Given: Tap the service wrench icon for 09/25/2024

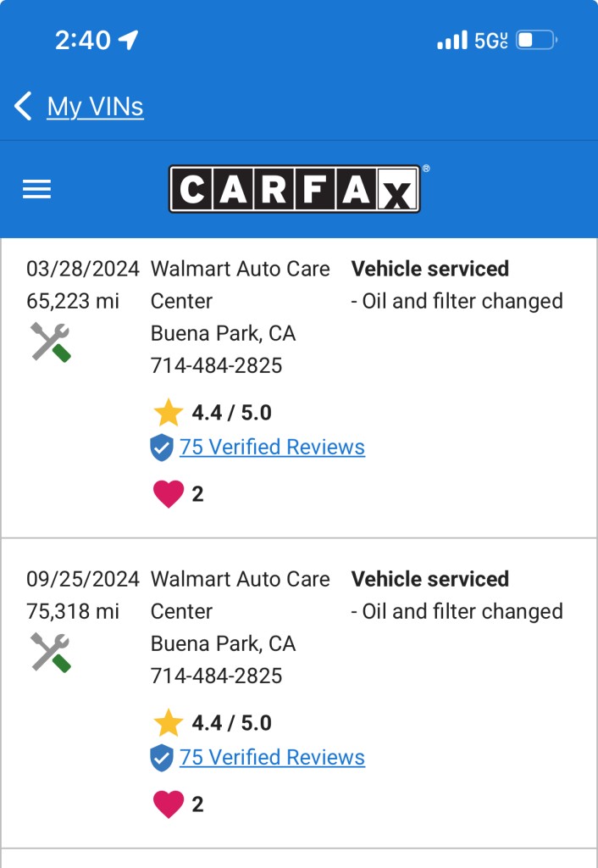Looking at the screenshot, I should pos(50,652).
